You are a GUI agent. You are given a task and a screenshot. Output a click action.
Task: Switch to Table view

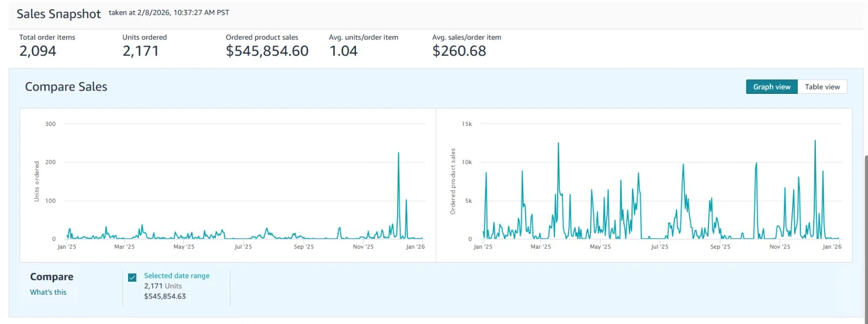(x=822, y=87)
